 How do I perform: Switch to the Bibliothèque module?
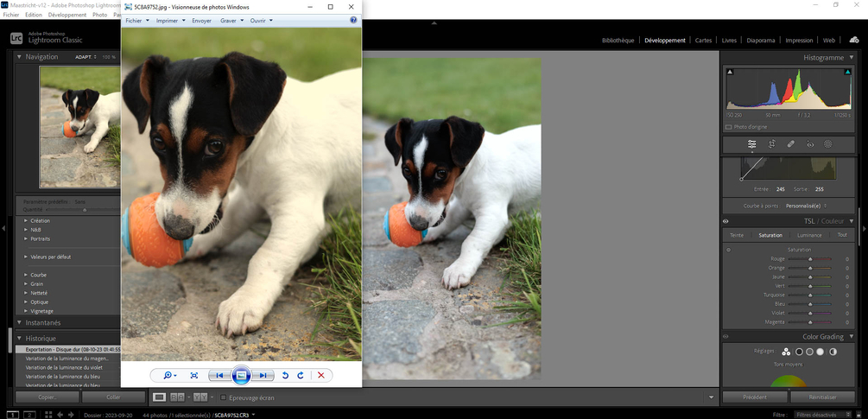click(618, 40)
